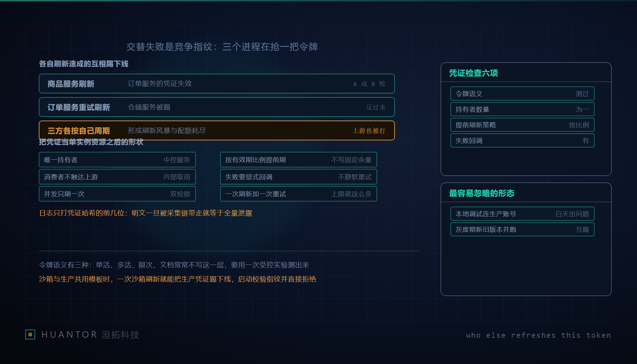Click the 本地调试连生产账号 row
The height and width of the screenshot is (364, 637).
[x=523, y=214]
